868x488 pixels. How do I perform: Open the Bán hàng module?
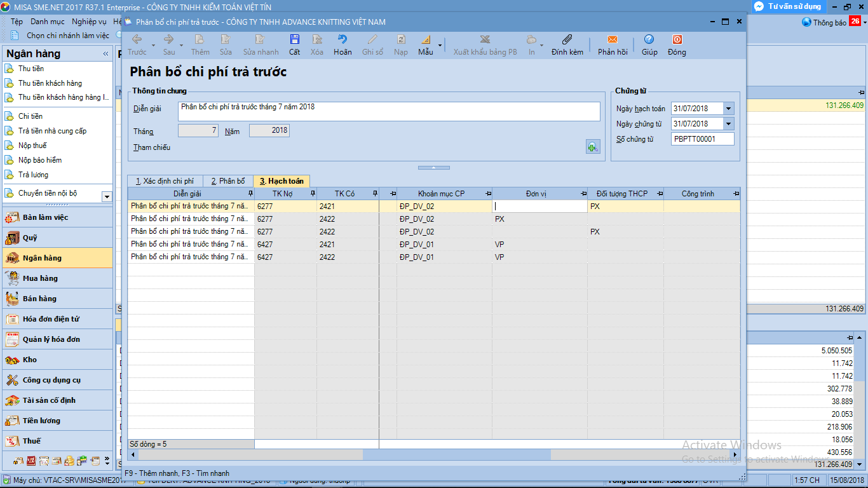tap(57, 299)
